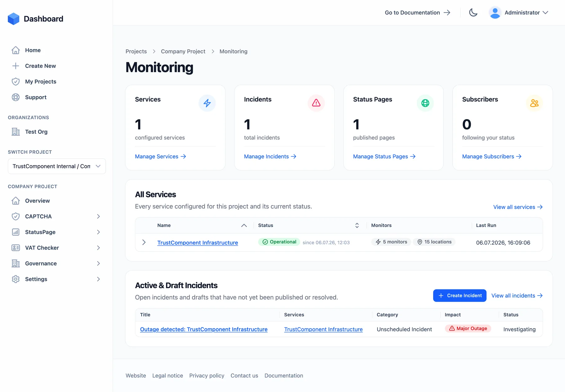Viewport: 565px width, 392px height.
Task: Click the Legal notice footer link
Action: click(x=168, y=376)
